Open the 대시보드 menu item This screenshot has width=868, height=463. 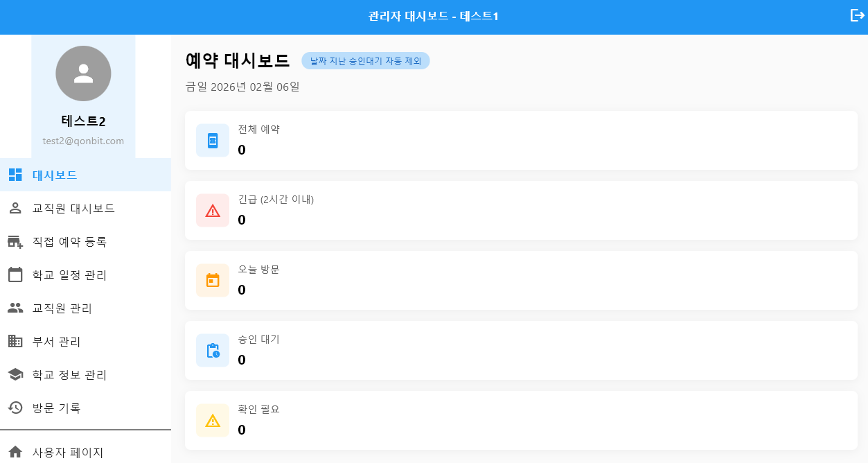(55, 175)
